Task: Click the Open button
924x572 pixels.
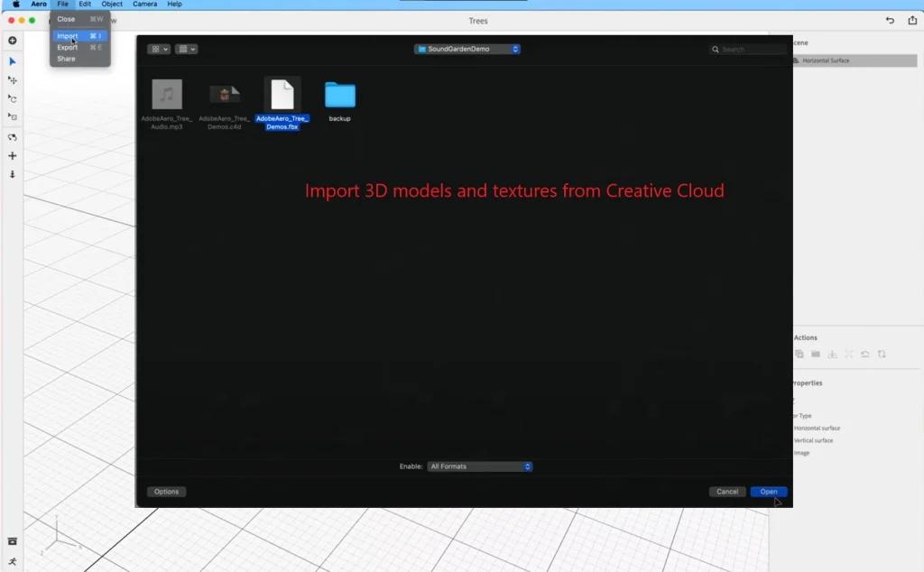Action: click(769, 492)
